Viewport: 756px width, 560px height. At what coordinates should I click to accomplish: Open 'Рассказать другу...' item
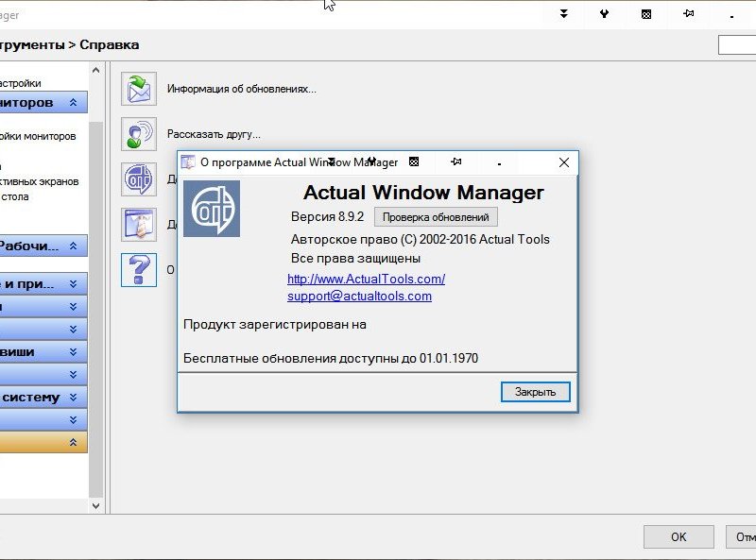[x=214, y=134]
